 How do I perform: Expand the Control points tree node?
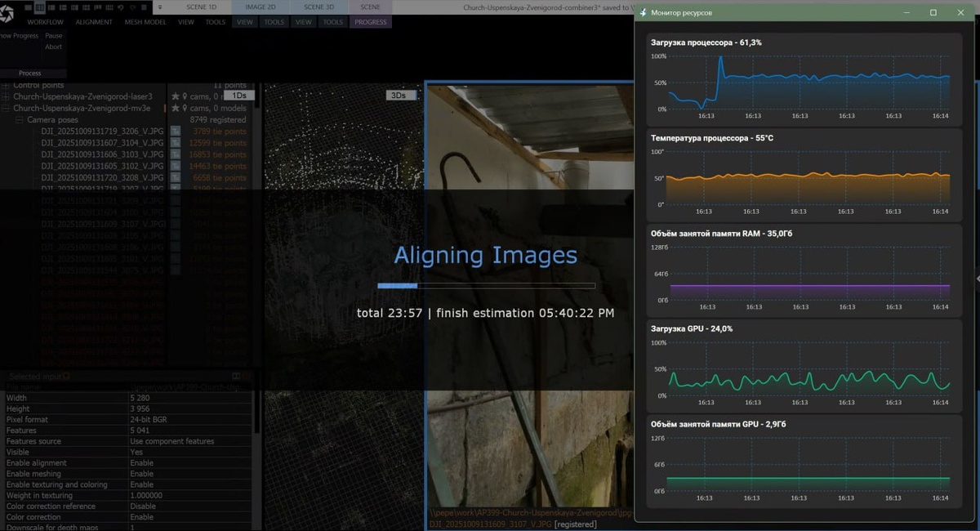click(x=6, y=85)
